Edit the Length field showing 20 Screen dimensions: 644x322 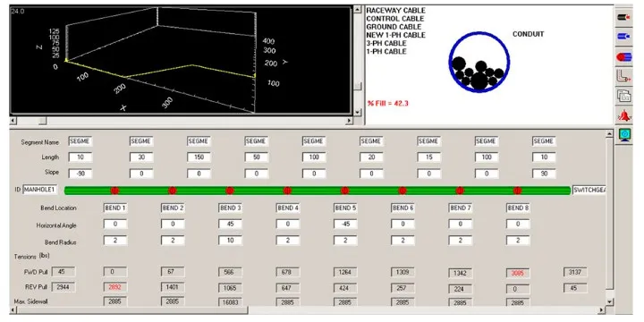(371, 157)
